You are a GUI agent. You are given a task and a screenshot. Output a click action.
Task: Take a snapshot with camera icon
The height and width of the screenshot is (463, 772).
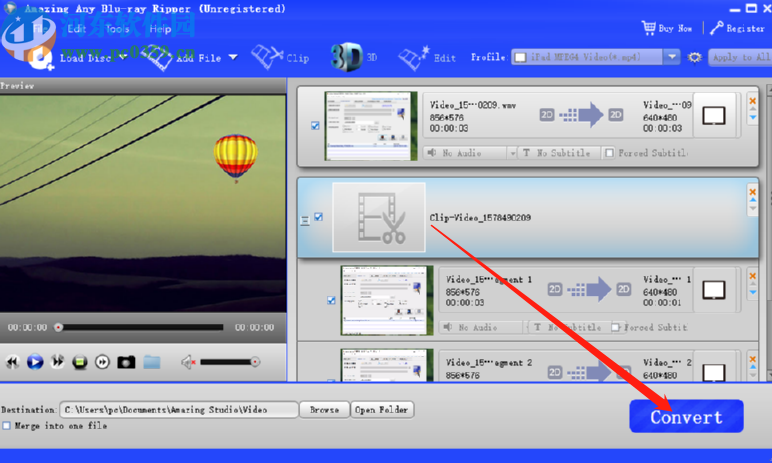pos(126,363)
